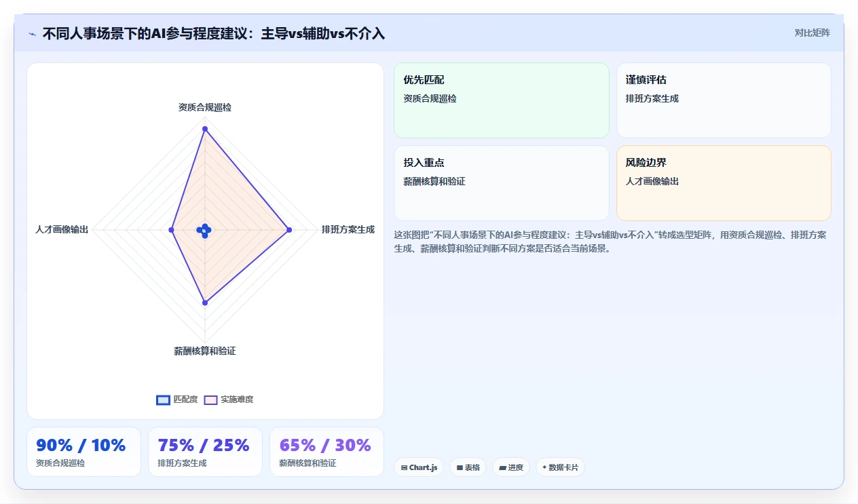
Task: Select the 进度 tag chip
Action: 511,467
